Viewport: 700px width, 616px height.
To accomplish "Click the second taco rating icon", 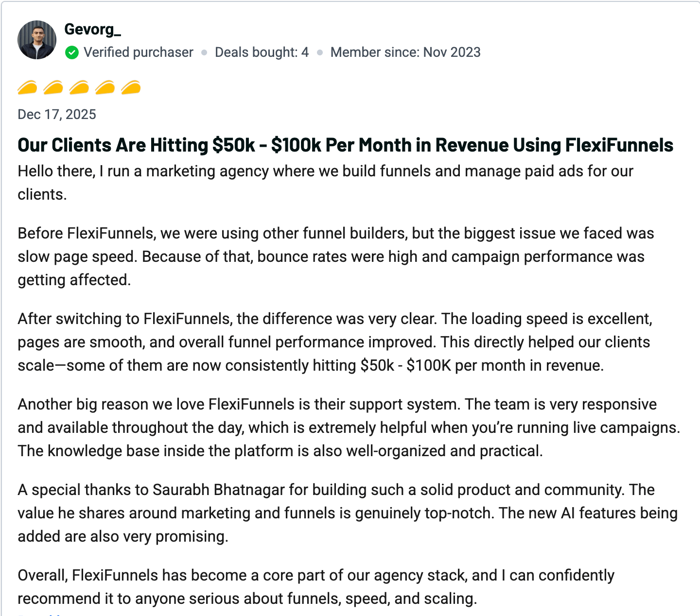I will (x=53, y=87).
